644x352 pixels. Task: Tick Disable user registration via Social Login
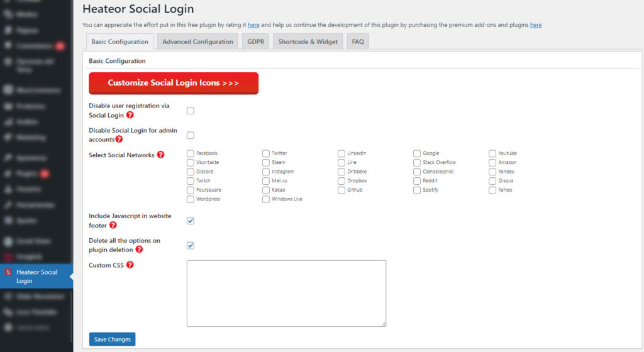[x=191, y=111]
